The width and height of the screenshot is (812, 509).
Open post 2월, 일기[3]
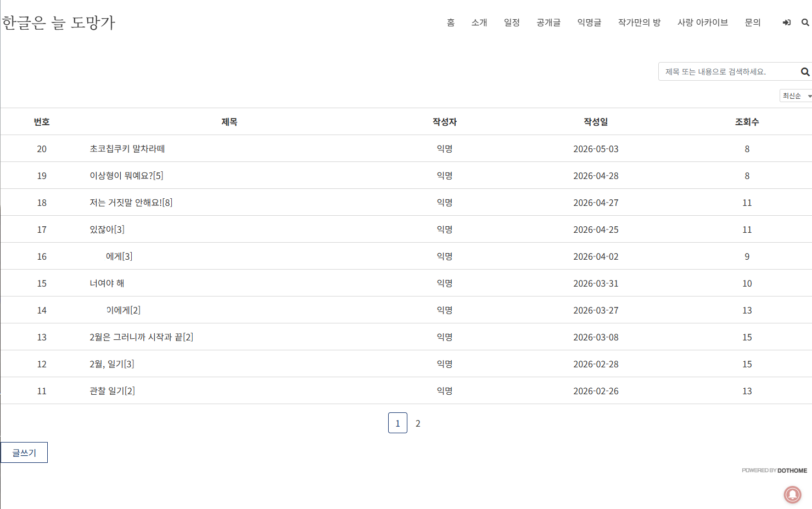(x=112, y=364)
